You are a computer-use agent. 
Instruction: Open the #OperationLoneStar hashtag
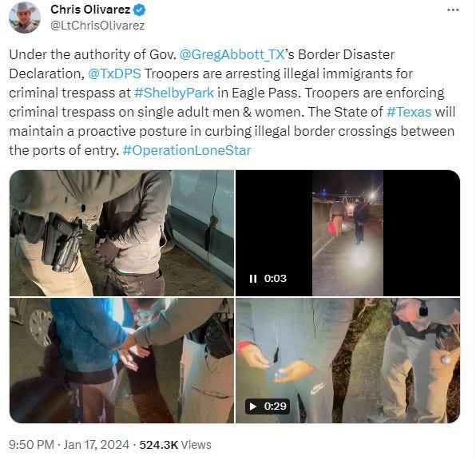(187, 150)
